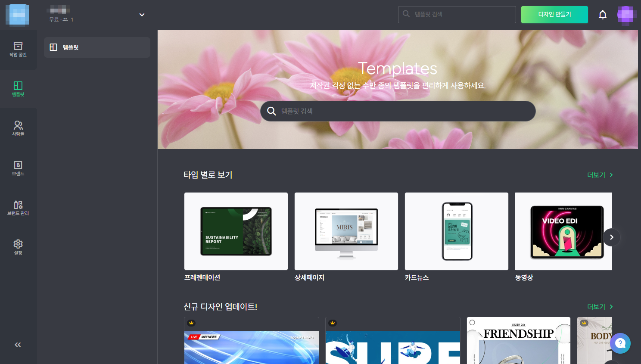Select the crown-marked MIRI NEWS template's premium badge

(x=192, y=323)
